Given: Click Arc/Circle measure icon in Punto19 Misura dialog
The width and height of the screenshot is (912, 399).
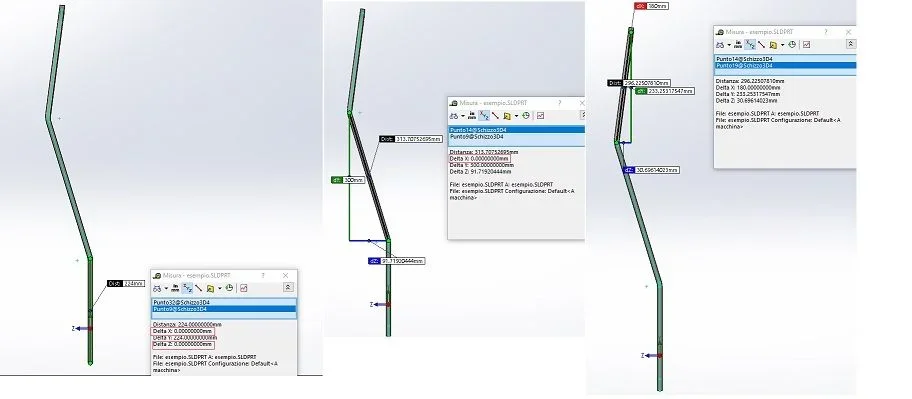Looking at the screenshot, I should [x=720, y=45].
